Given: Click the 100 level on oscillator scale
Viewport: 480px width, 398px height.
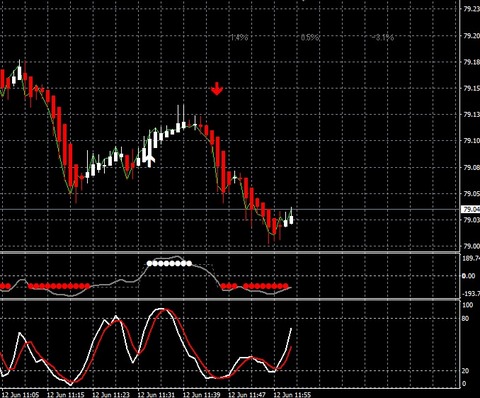Looking at the screenshot, I should pos(468,305).
